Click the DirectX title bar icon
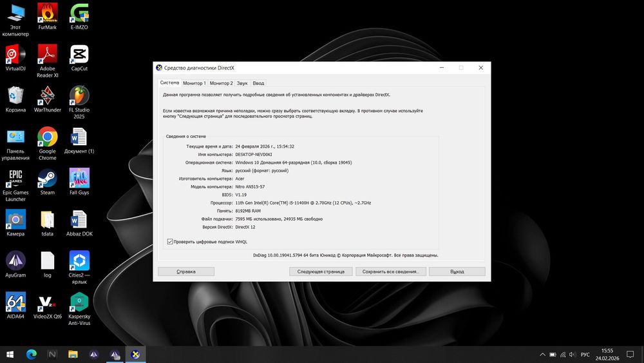The image size is (644, 363). tap(159, 68)
